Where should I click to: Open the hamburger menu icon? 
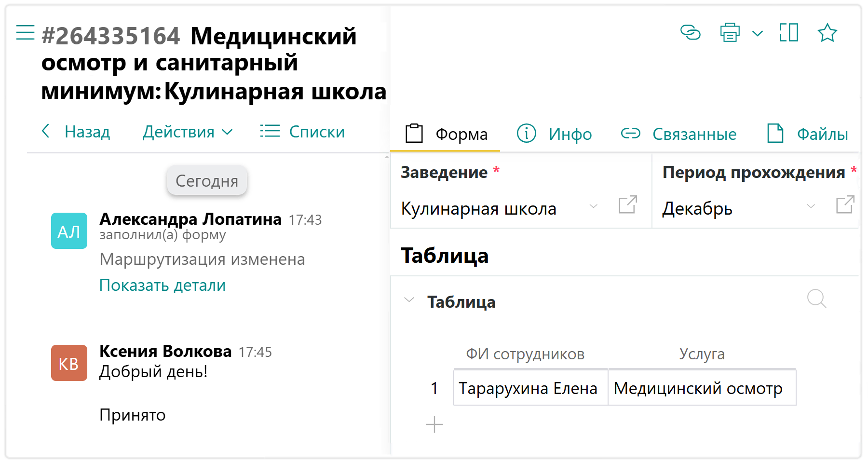(25, 33)
